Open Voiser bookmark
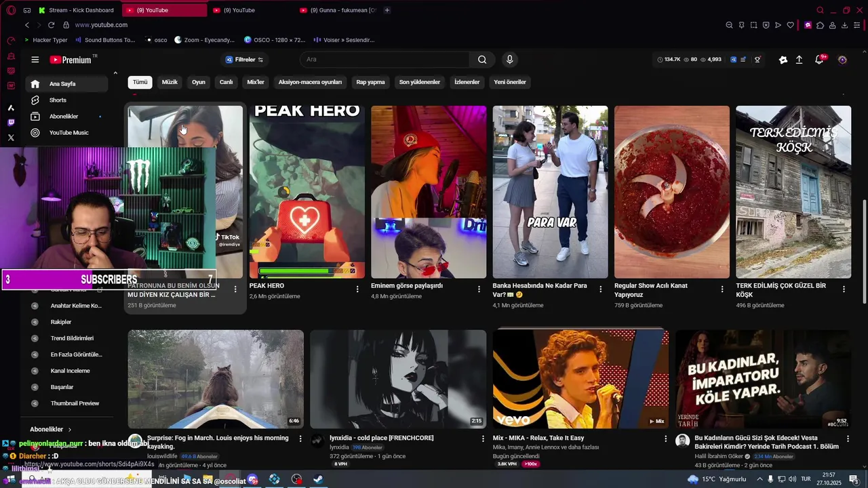 click(x=344, y=40)
